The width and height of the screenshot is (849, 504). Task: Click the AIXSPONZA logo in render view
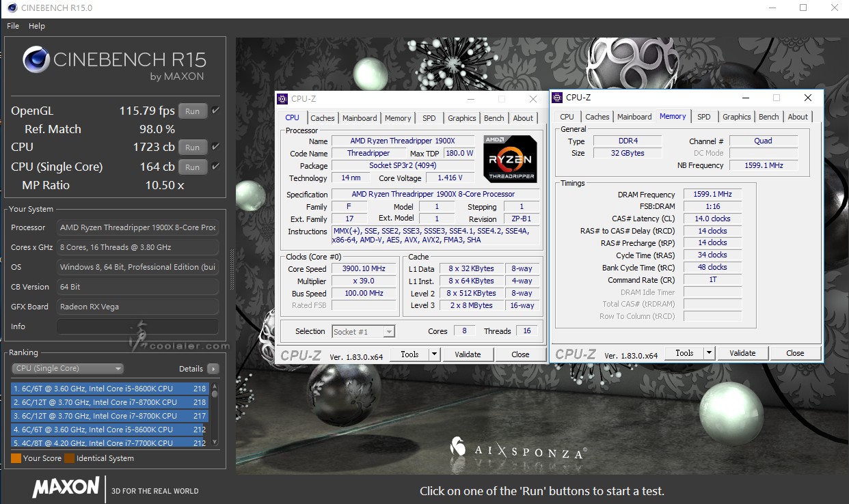[x=519, y=449]
